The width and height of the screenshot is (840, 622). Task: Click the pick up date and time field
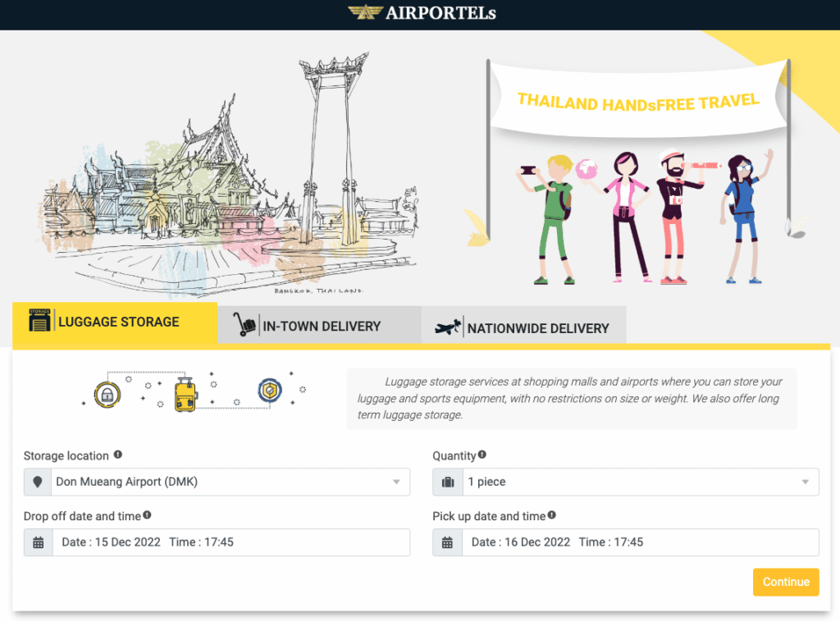coord(626,542)
